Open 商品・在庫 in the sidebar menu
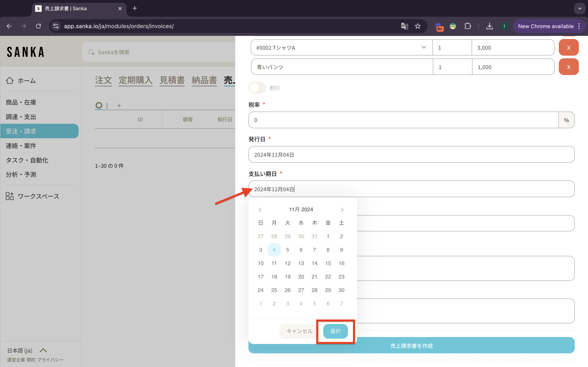Screen dimensions: 588x367 coord(21,102)
